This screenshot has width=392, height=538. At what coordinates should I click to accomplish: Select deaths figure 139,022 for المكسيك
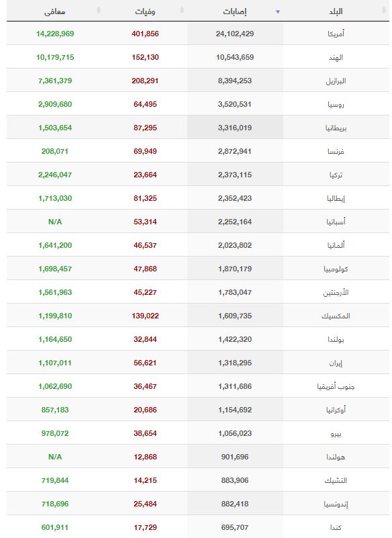(x=145, y=316)
